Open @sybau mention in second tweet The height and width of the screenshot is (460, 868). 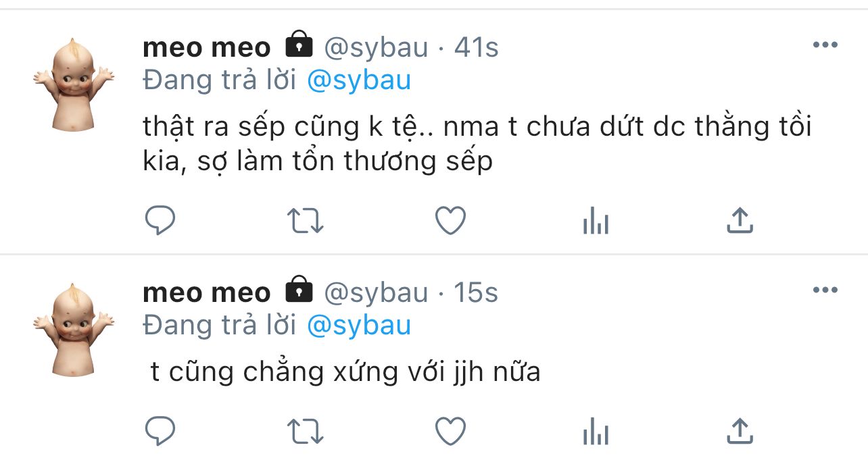pos(359,326)
